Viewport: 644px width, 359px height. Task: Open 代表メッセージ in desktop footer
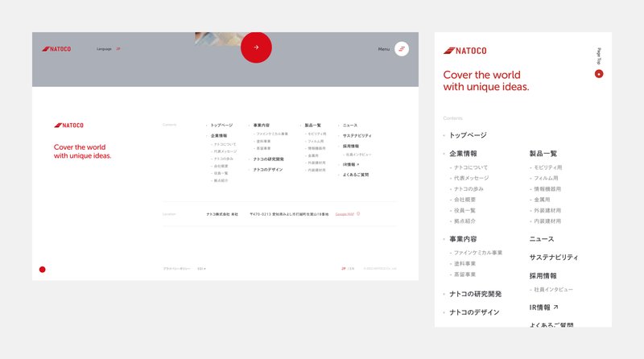click(225, 151)
